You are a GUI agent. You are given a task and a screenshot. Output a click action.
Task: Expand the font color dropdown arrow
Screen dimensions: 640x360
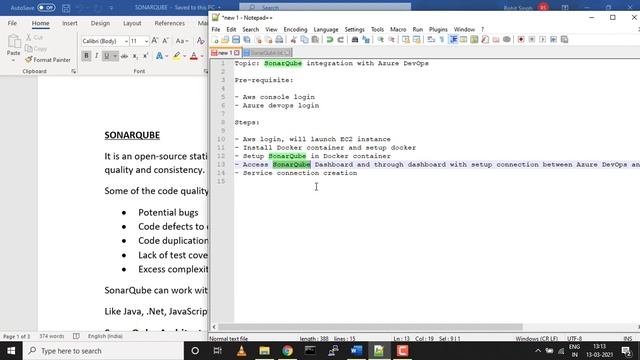point(202,56)
